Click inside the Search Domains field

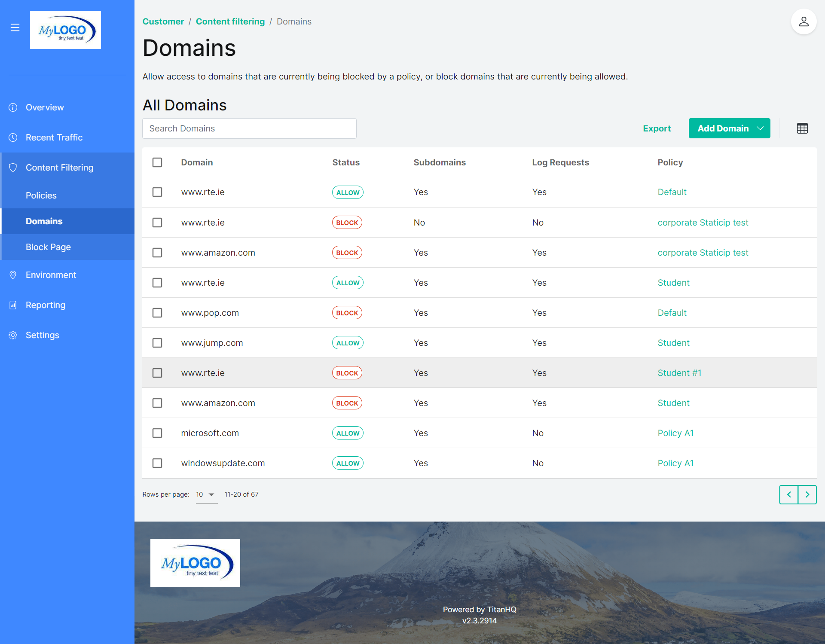point(249,128)
